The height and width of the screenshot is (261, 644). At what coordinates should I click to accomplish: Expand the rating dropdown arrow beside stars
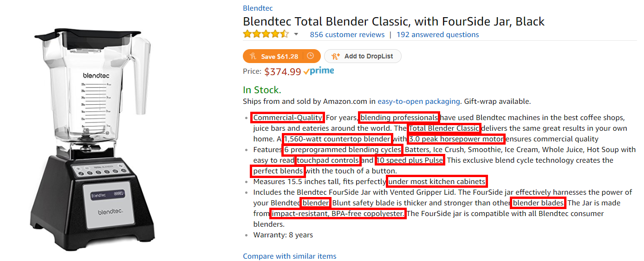296,34
